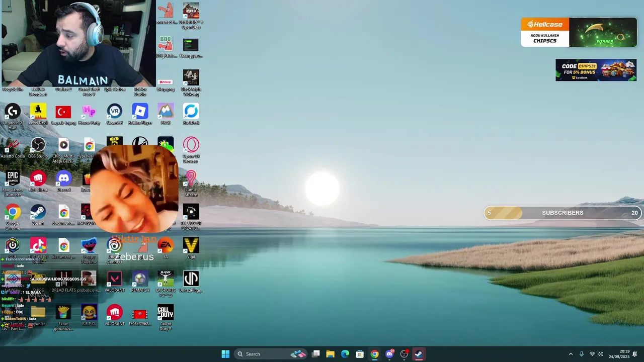Launch the iCUE desktop shortcut
The image size is (644, 362).
click(13, 248)
